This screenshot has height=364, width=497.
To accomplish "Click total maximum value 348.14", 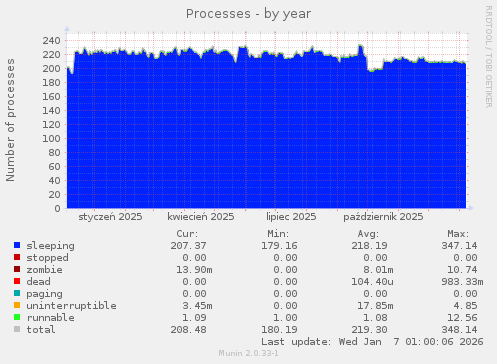I will (x=459, y=330).
